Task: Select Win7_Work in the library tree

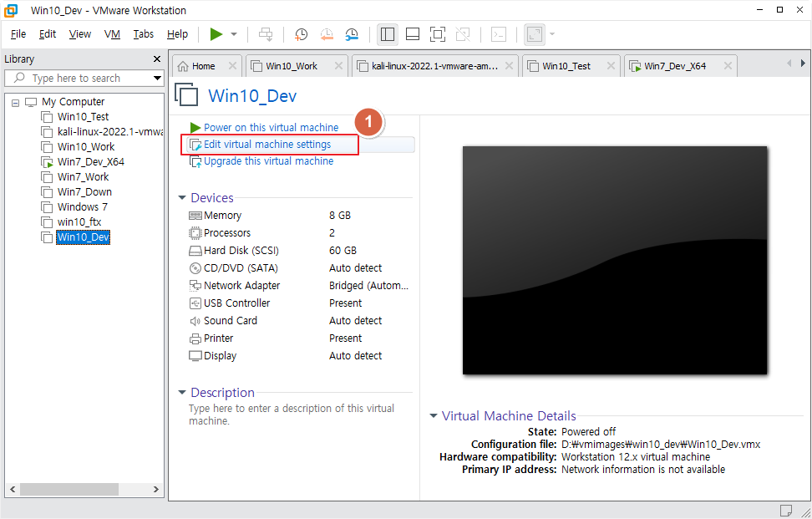Action: click(84, 176)
